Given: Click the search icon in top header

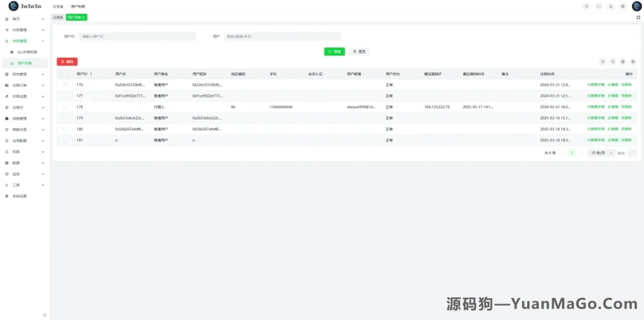Looking at the screenshot, I should point(587,6).
